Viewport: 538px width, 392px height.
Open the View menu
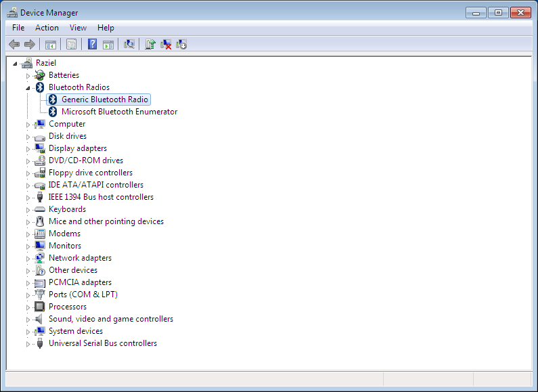tap(78, 28)
